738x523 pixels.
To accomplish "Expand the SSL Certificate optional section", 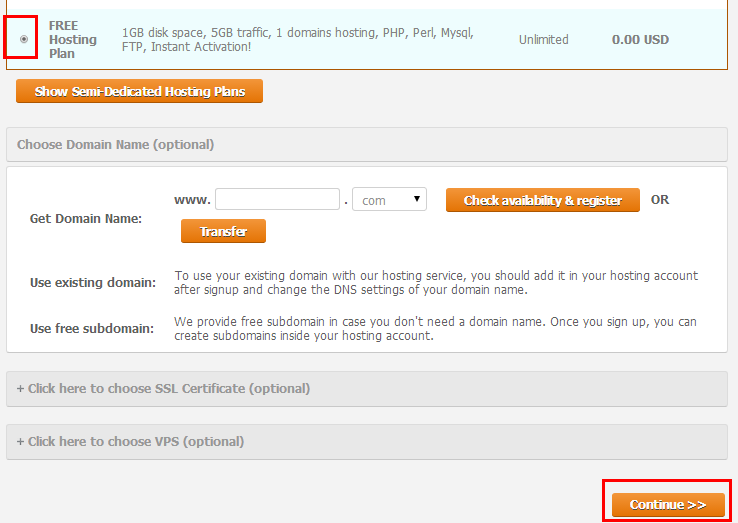I will click(x=366, y=389).
